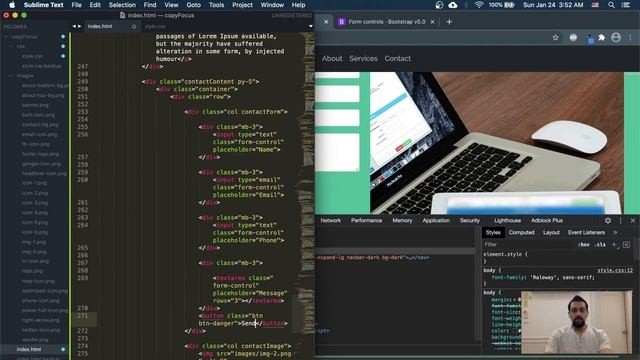Screen dimensions: 640x360
Task: Open about-top-bg.png in the sidebar
Action: [x=43, y=95]
